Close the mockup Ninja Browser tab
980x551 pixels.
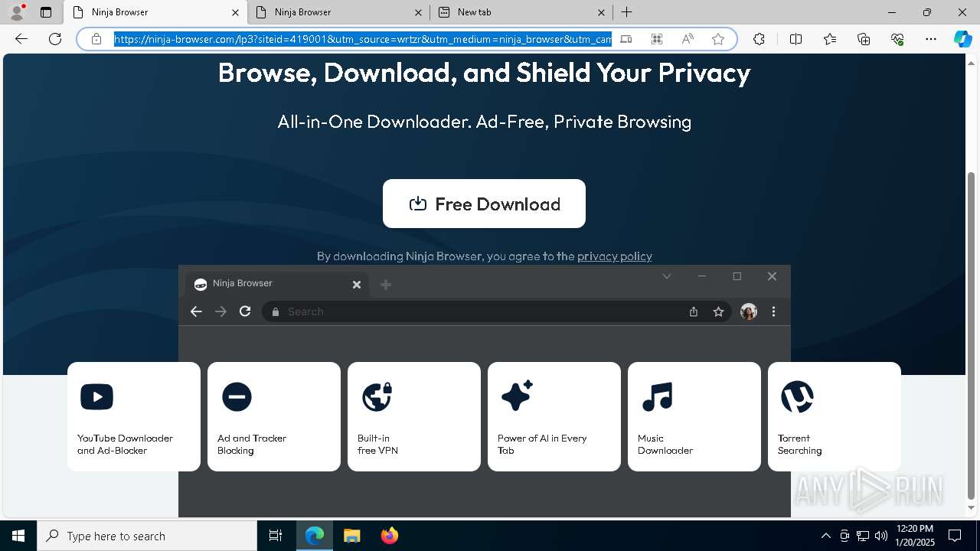pos(356,285)
